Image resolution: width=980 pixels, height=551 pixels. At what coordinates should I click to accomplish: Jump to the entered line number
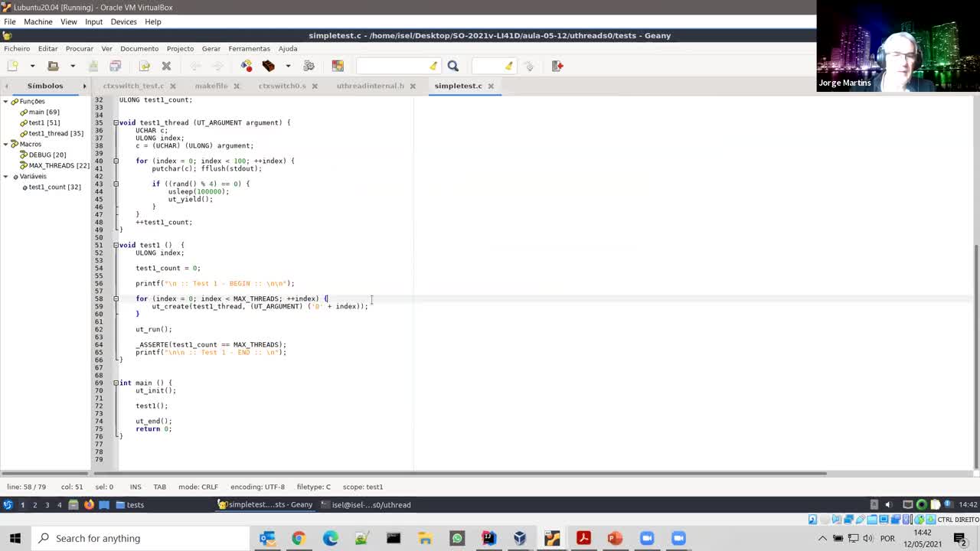(528, 66)
